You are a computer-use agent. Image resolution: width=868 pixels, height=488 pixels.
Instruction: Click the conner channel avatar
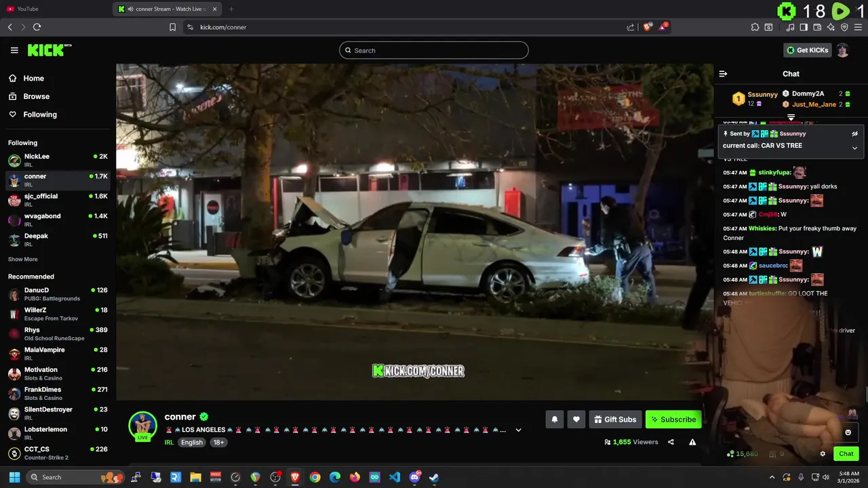[x=142, y=426]
